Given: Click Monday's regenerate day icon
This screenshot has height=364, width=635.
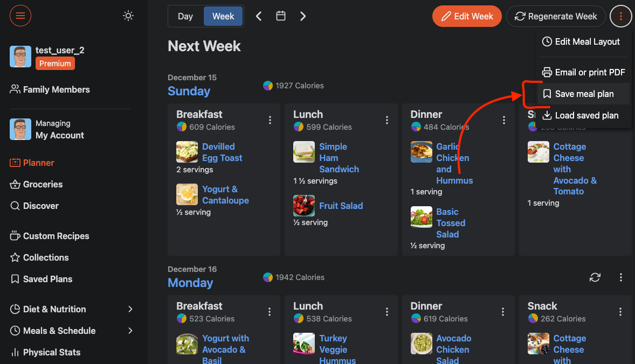Looking at the screenshot, I should 595,277.
